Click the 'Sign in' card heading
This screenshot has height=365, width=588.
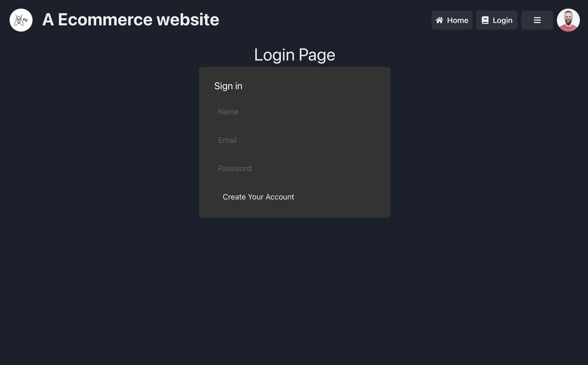coord(228,86)
